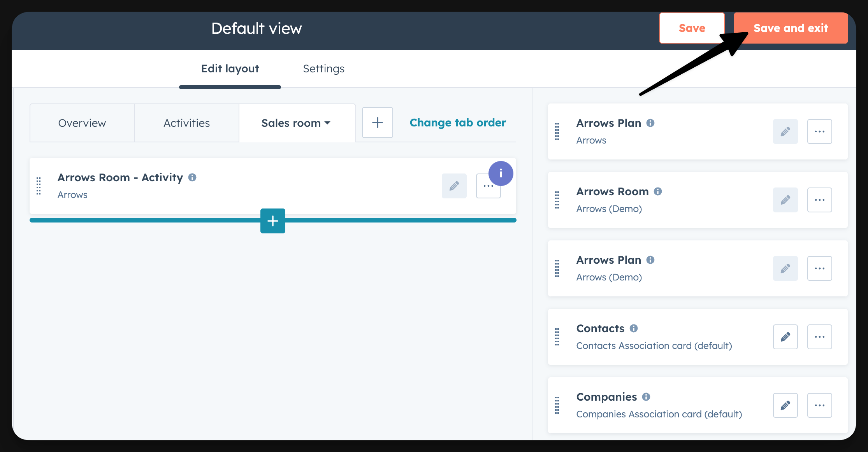Viewport: 868px width, 452px height.
Task: Open more options for Companies card
Action: tap(819, 405)
